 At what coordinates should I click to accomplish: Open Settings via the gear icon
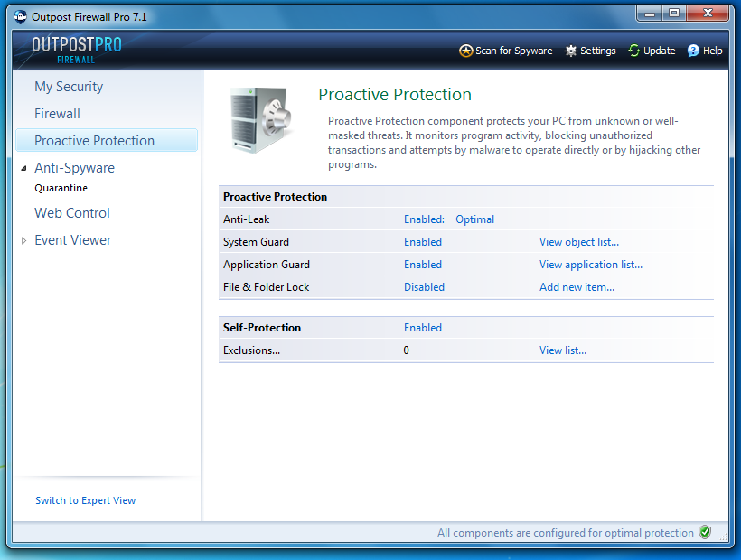point(571,51)
